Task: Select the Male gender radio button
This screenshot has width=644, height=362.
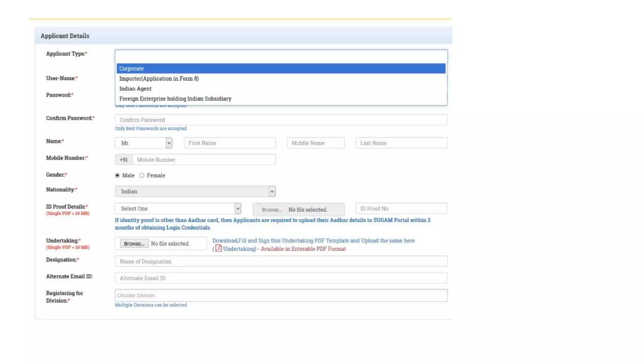Action: click(x=117, y=175)
